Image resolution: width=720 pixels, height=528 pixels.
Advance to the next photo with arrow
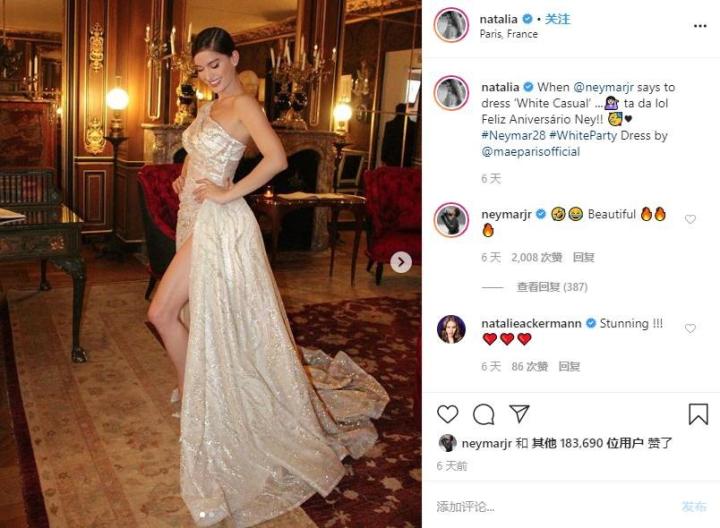(x=401, y=262)
